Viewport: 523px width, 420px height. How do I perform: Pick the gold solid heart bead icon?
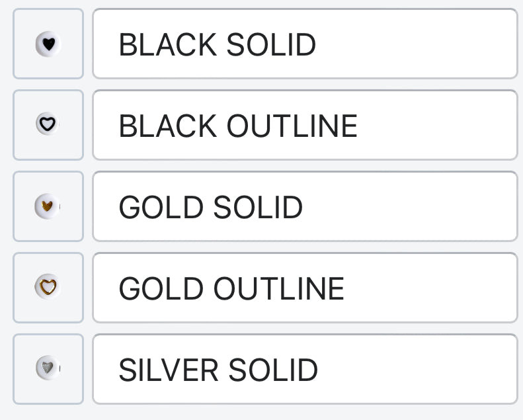[x=48, y=206]
